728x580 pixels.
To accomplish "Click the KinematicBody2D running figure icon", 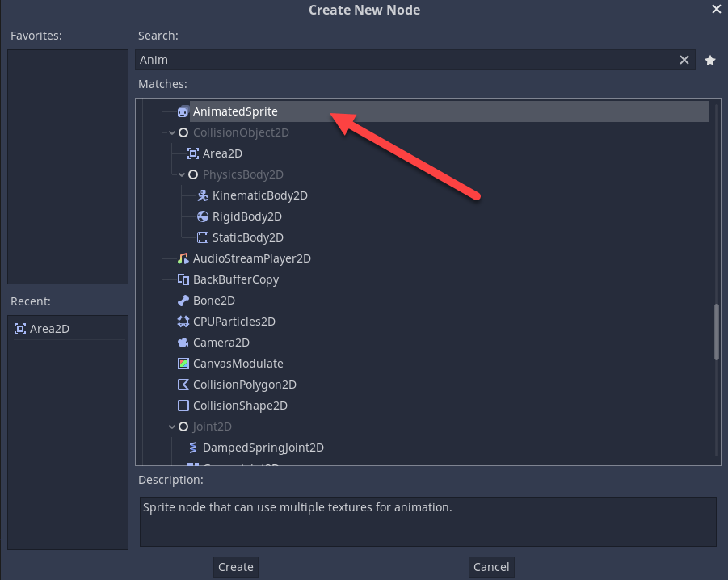I will point(202,195).
